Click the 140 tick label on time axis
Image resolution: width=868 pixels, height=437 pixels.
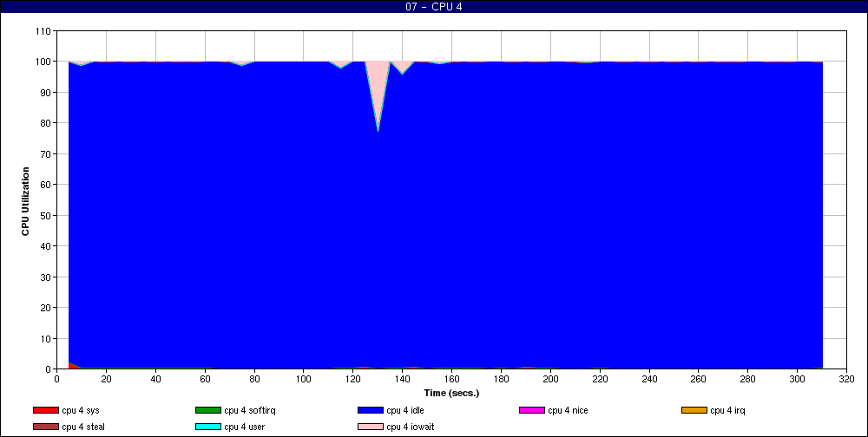(x=403, y=380)
